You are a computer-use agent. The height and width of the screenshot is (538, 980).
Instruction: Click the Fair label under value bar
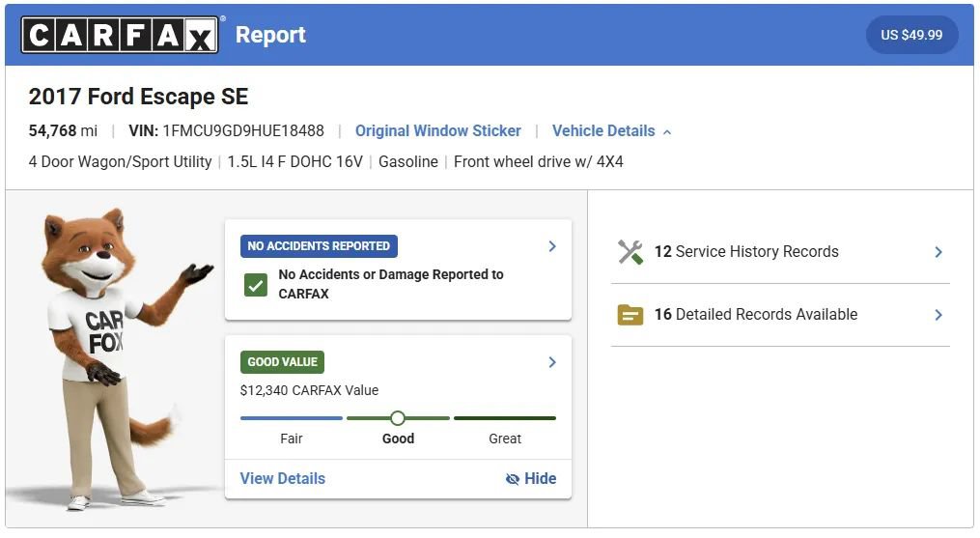[x=292, y=439]
